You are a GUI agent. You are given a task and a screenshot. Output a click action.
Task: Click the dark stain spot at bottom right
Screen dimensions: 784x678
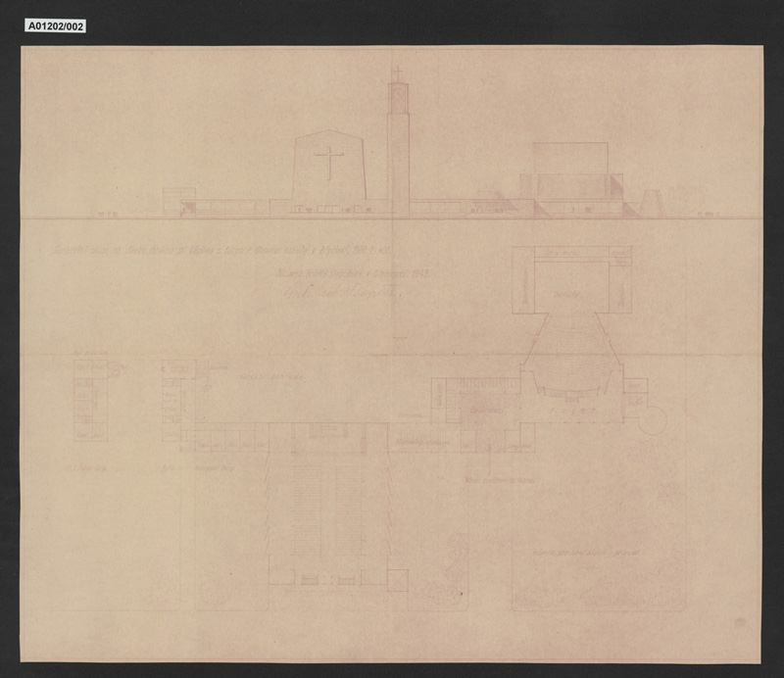741,623
